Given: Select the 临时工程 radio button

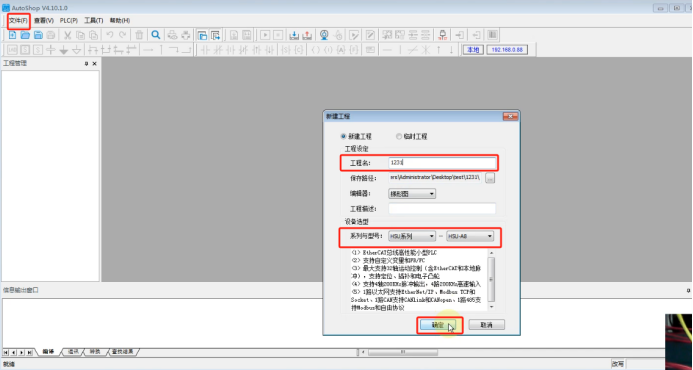Looking at the screenshot, I should (399, 137).
